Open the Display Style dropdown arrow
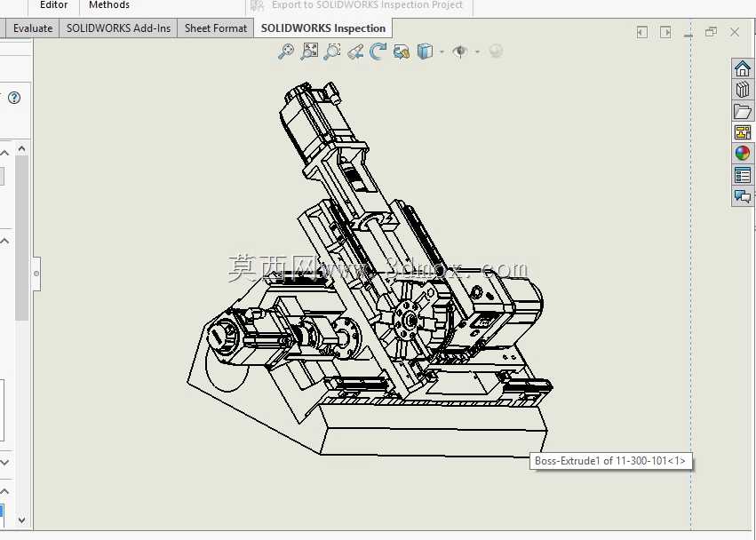 coord(442,52)
